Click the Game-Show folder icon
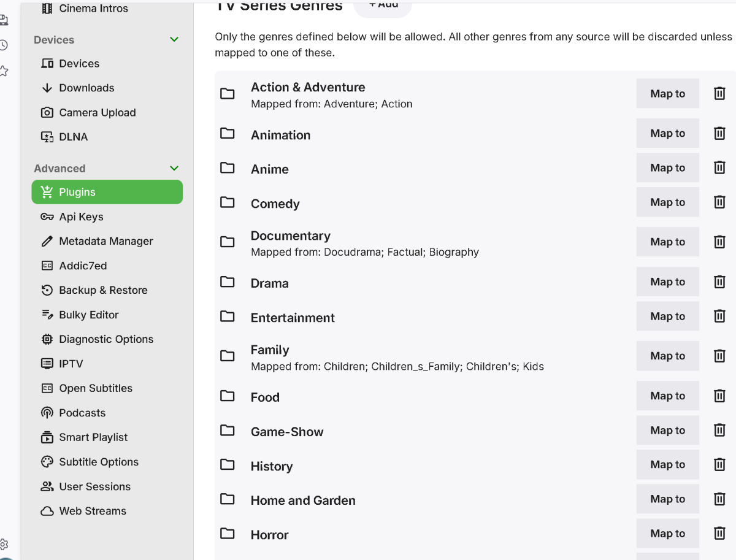This screenshot has width=736, height=560. 228,431
